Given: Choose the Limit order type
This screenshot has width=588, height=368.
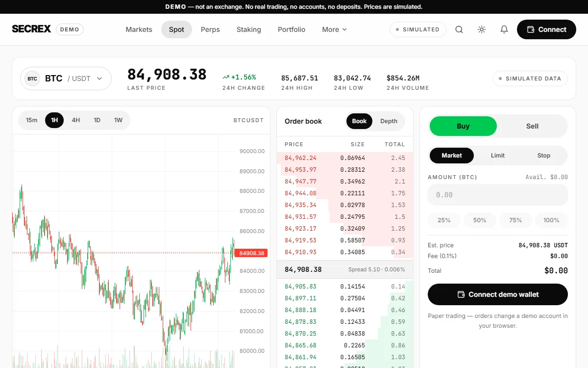Looking at the screenshot, I should point(498,156).
